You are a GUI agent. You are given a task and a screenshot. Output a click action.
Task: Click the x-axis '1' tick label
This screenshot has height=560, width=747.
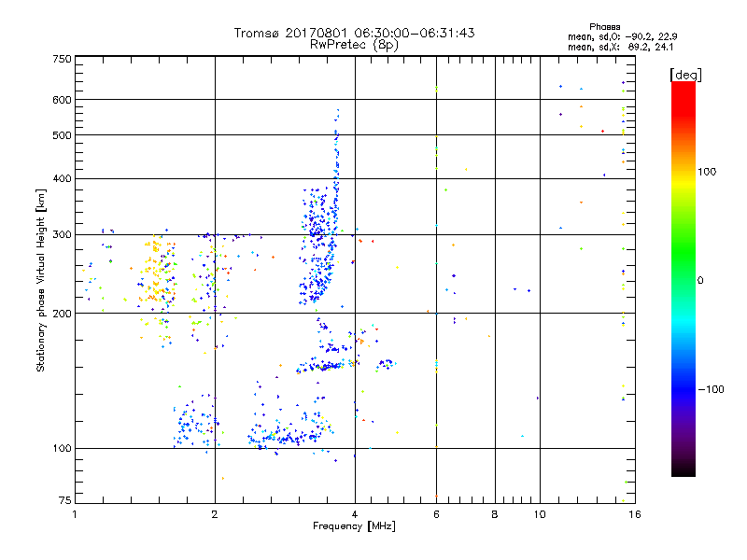(x=75, y=514)
